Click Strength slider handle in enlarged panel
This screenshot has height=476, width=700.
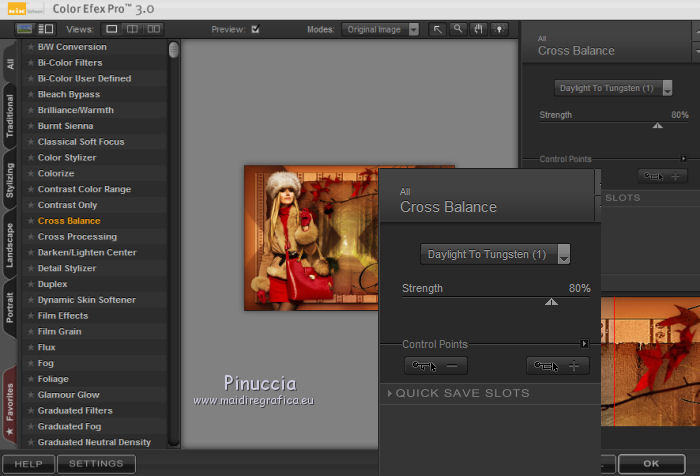click(x=551, y=302)
